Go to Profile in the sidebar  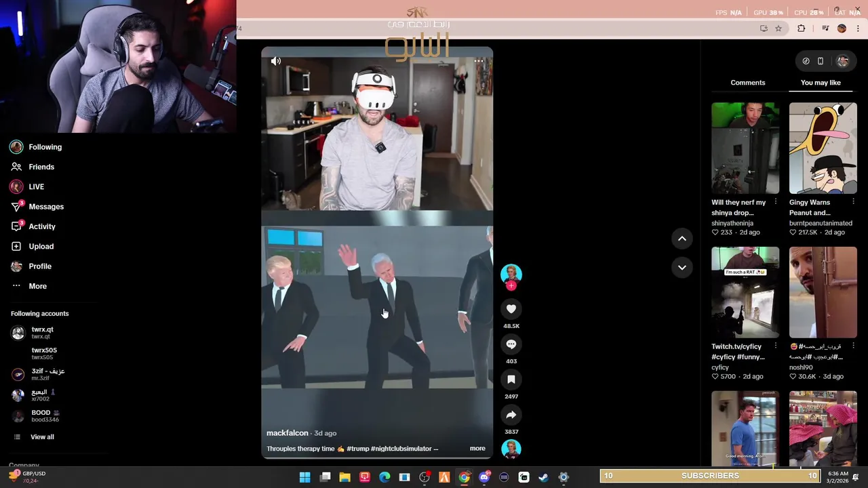pos(31,266)
